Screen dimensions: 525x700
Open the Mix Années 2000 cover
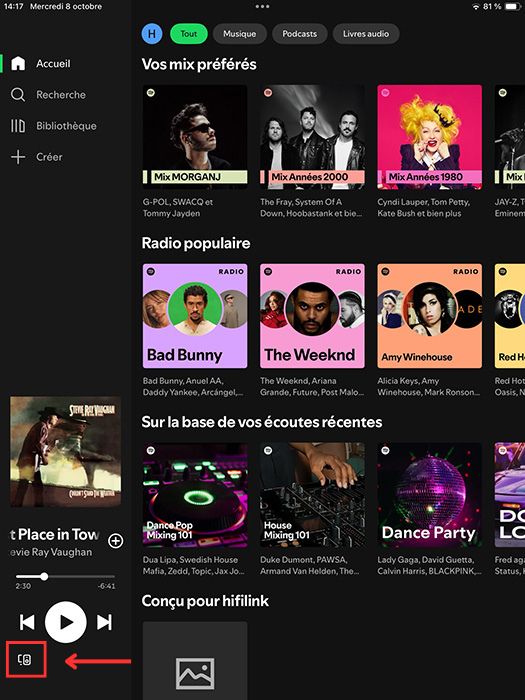(x=312, y=137)
